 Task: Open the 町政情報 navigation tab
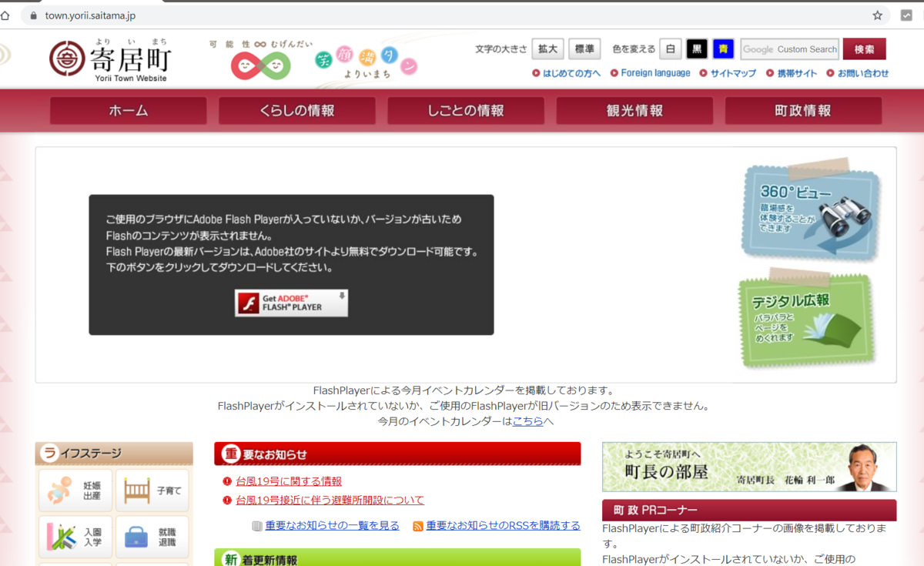(x=803, y=110)
